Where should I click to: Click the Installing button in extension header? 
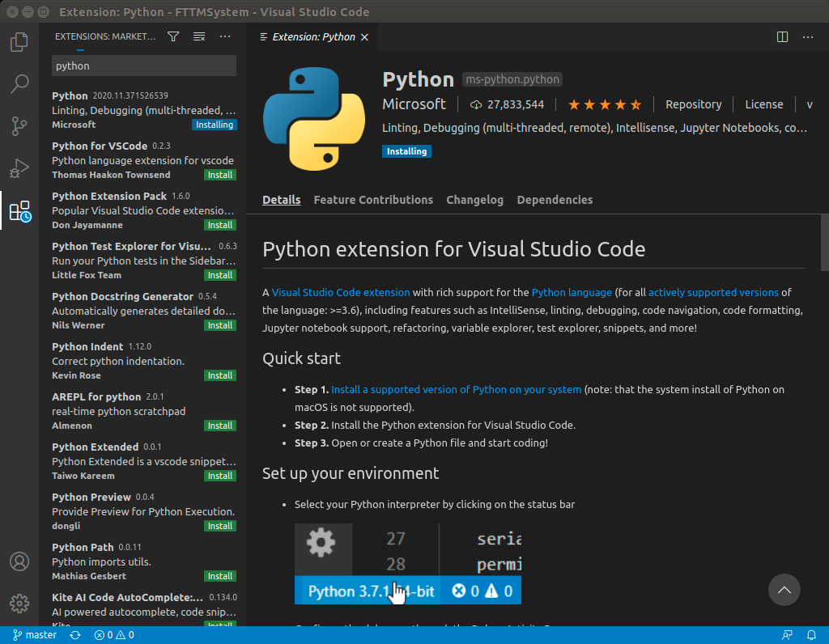tap(406, 151)
